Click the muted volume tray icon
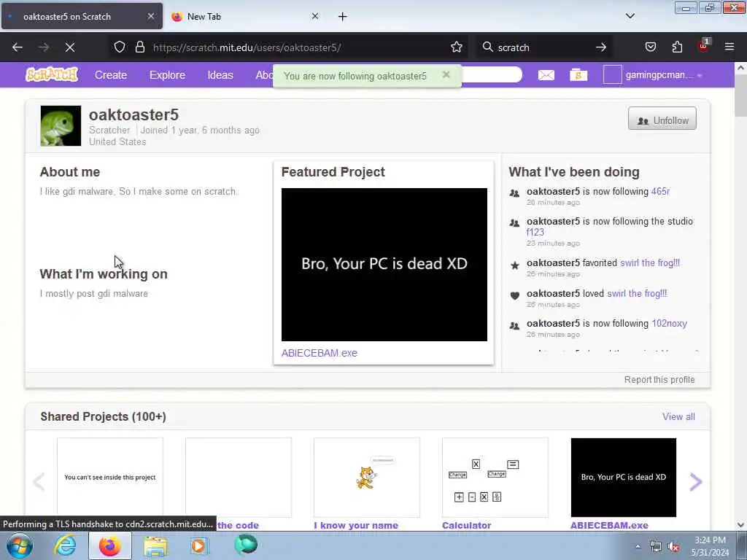This screenshot has width=747, height=560. point(673,547)
